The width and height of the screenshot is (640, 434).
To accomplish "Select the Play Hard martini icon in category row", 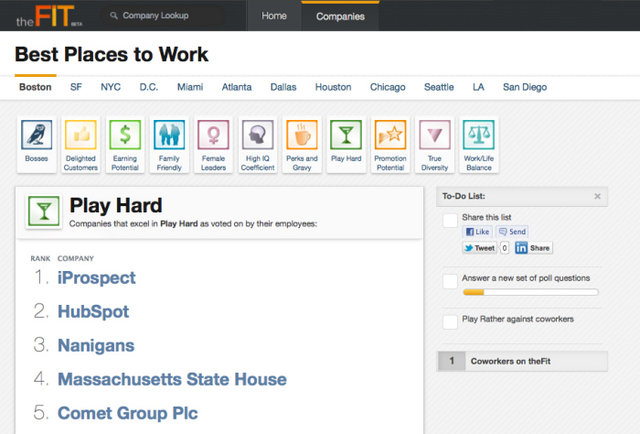I will click(346, 135).
